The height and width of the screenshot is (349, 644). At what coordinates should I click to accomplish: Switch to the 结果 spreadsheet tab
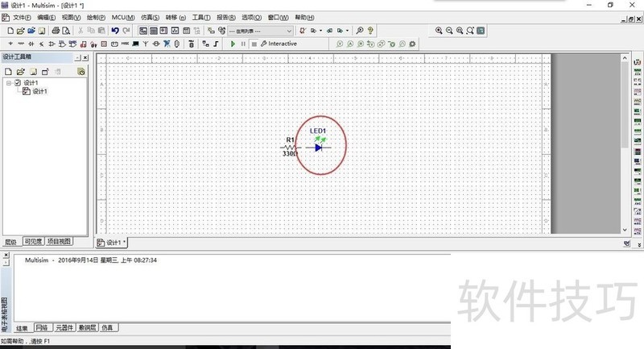[23, 327]
